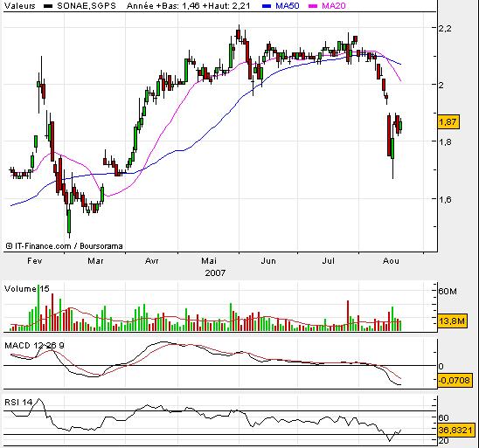Image resolution: width=479 pixels, height=448 pixels.
Task: Click the Volume 15 panel title
Action: pyautogui.click(x=27, y=289)
